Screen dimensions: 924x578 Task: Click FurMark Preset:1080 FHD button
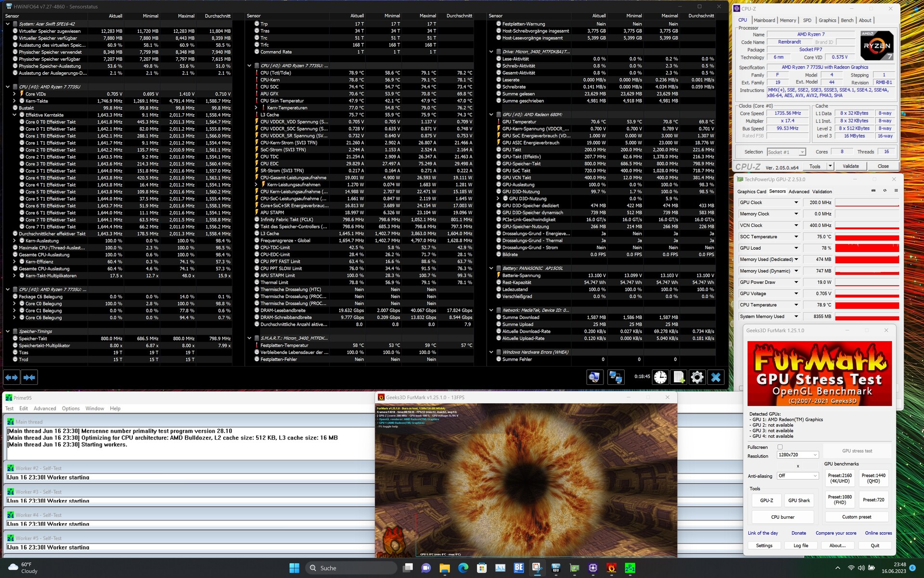pyautogui.click(x=840, y=499)
